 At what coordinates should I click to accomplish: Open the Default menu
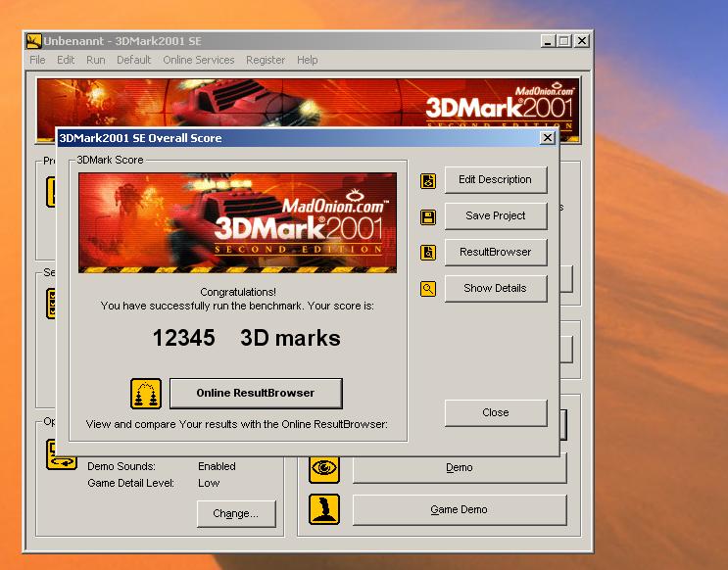click(133, 60)
